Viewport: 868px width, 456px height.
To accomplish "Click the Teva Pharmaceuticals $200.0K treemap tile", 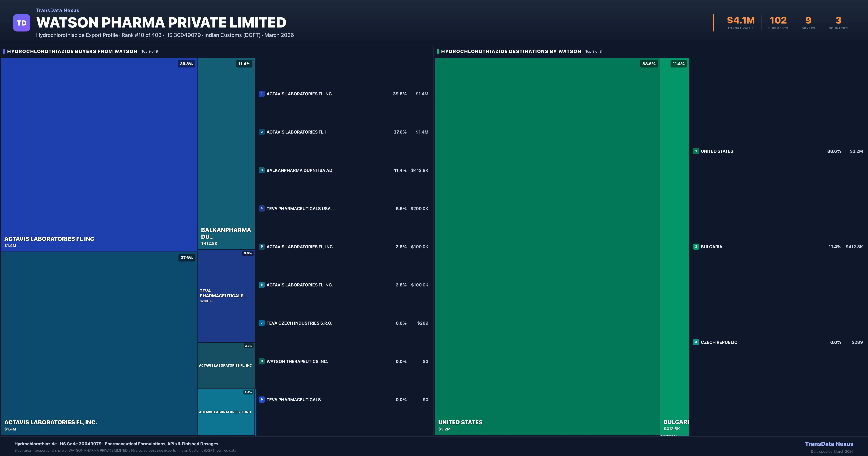I will 226,296.
